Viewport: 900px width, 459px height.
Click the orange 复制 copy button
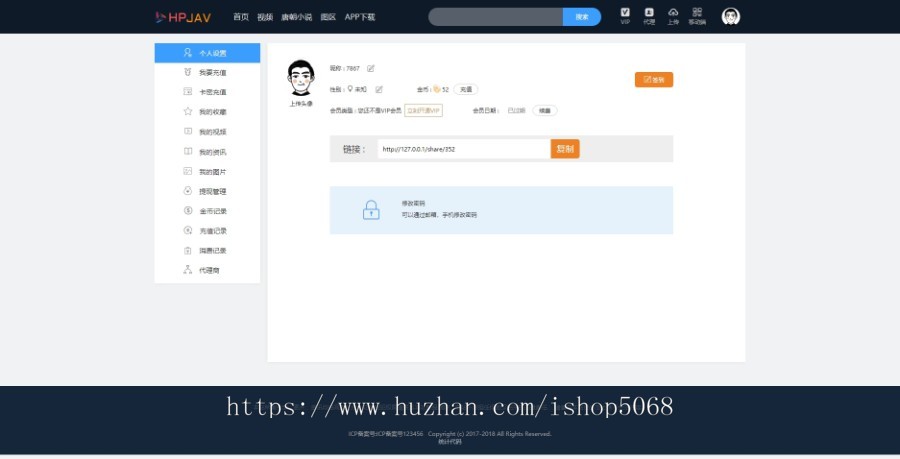click(565, 149)
